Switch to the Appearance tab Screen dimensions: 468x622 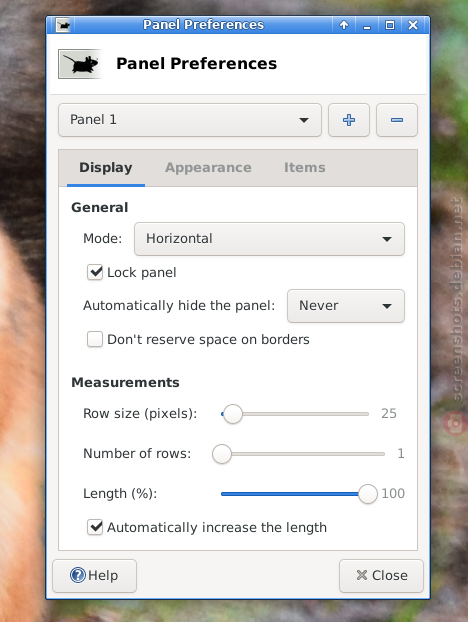[x=208, y=168]
